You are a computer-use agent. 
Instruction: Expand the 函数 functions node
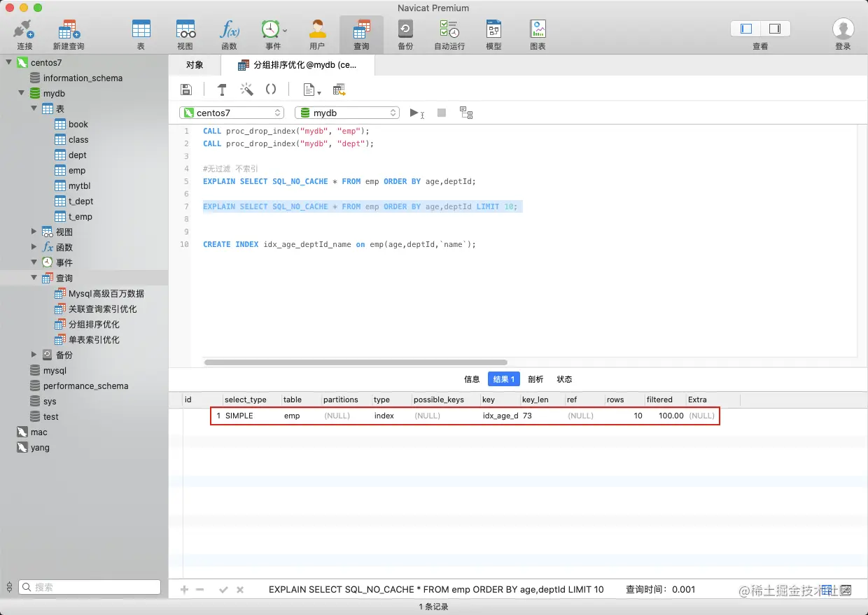34,247
